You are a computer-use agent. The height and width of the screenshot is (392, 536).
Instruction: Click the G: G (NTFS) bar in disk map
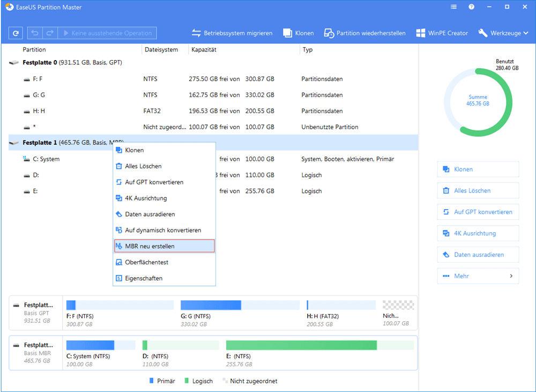click(240, 305)
